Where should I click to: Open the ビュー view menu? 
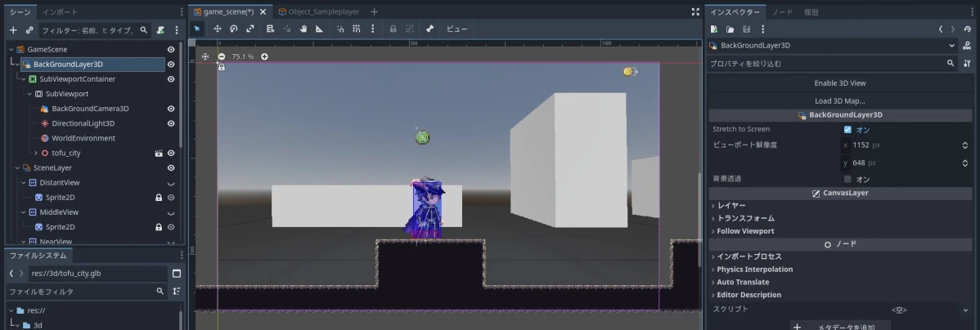[457, 29]
